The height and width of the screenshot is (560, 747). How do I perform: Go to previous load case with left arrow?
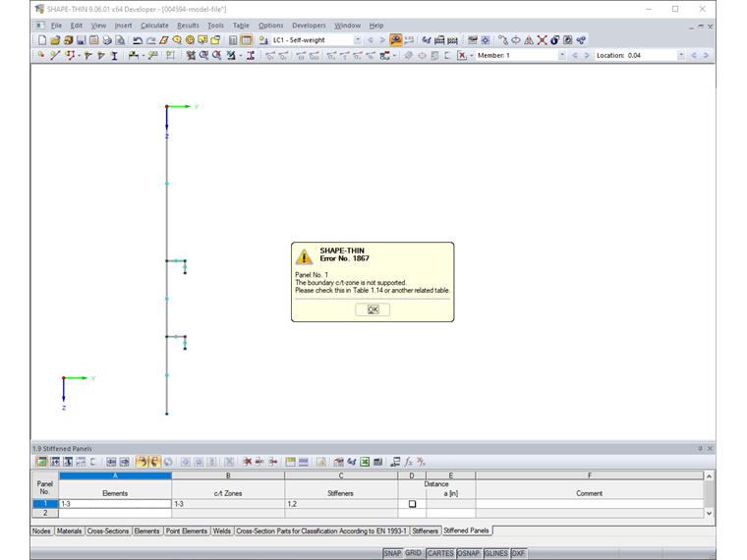click(x=371, y=40)
